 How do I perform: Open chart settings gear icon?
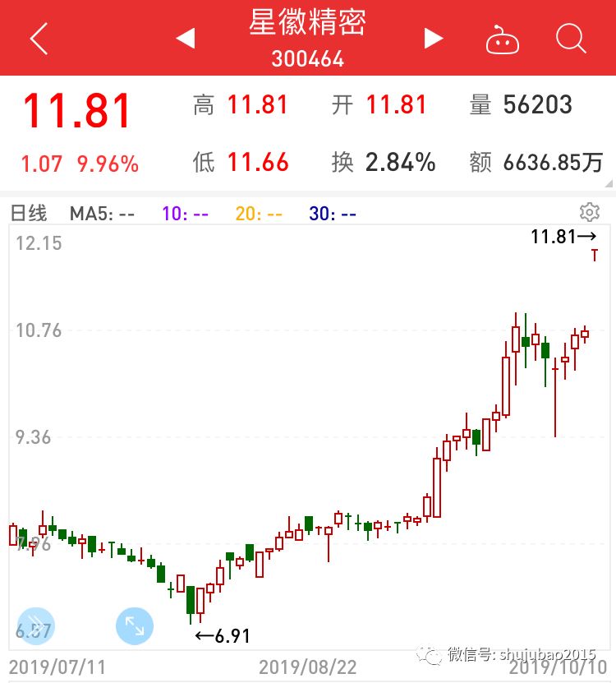click(x=590, y=212)
